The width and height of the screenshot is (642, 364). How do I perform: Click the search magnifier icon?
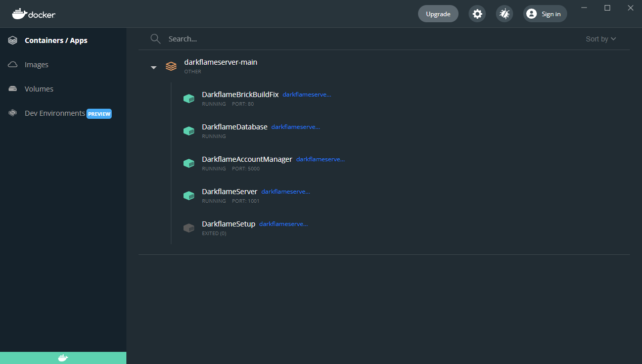pos(155,38)
